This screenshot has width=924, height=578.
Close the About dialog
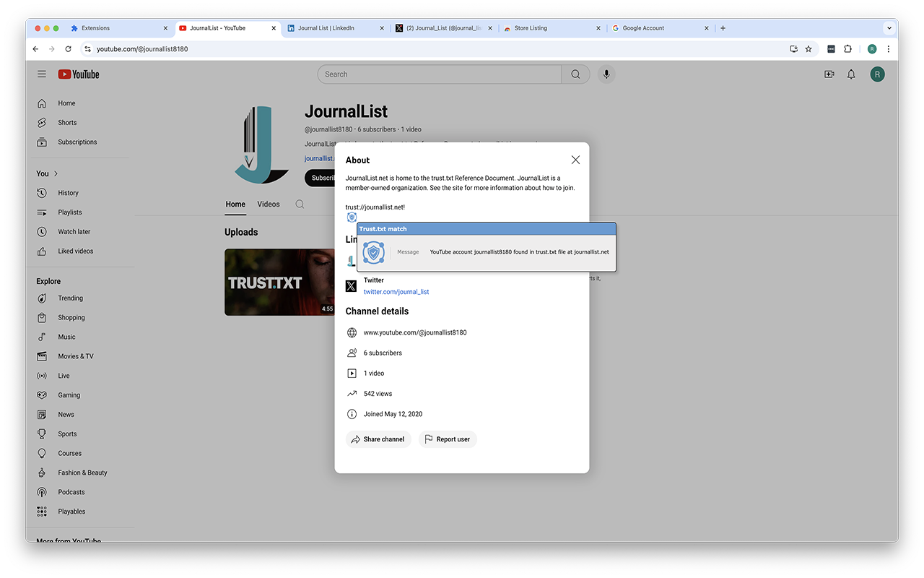(x=575, y=160)
